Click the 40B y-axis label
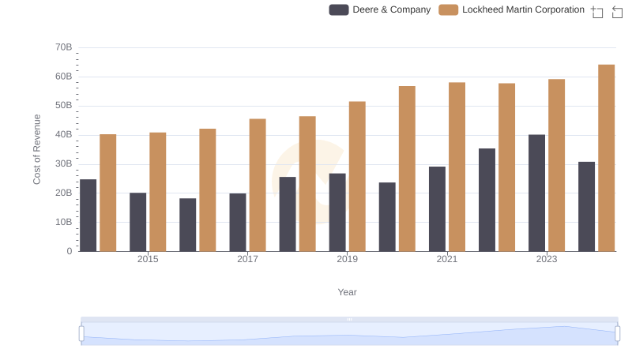 pos(64,134)
